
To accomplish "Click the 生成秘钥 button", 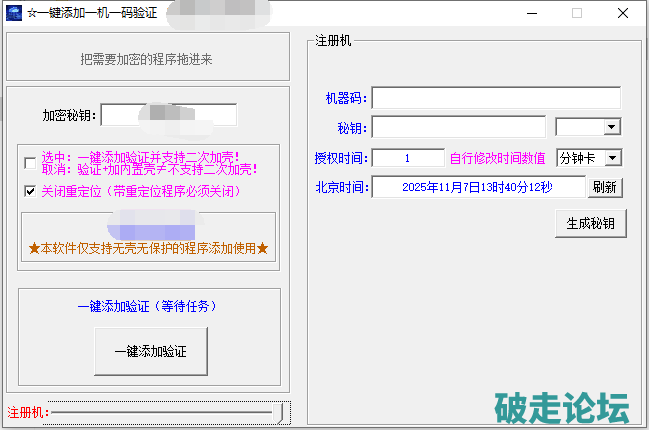I will click(x=590, y=223).
